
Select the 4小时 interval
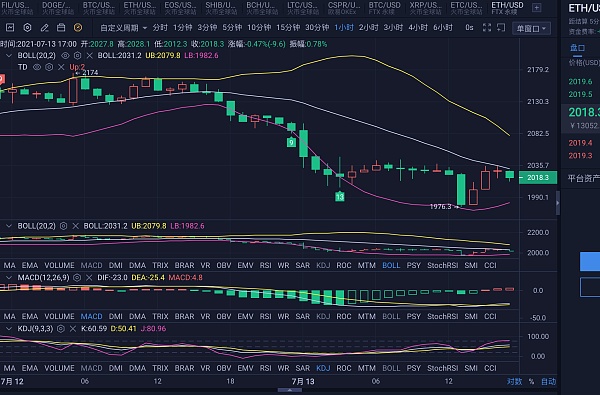(418, 28)
